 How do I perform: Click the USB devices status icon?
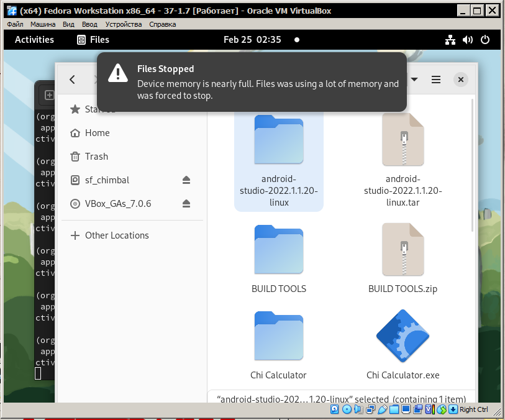[x=382, y=409]
